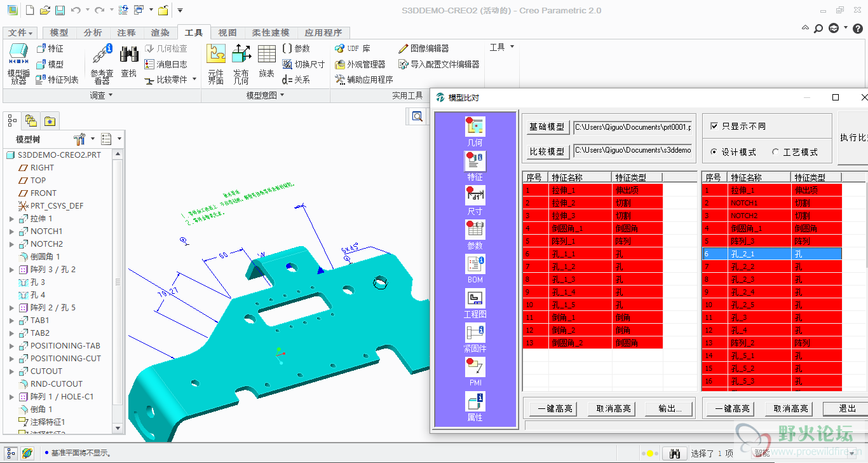Open the 模型意图 group dropdown
868x463 pixels.
265,95
